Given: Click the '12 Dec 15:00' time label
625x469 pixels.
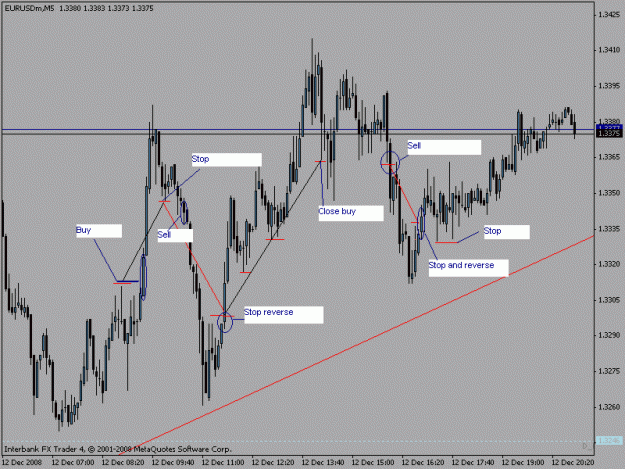Looking at the screenshot, I should (373, 462).
